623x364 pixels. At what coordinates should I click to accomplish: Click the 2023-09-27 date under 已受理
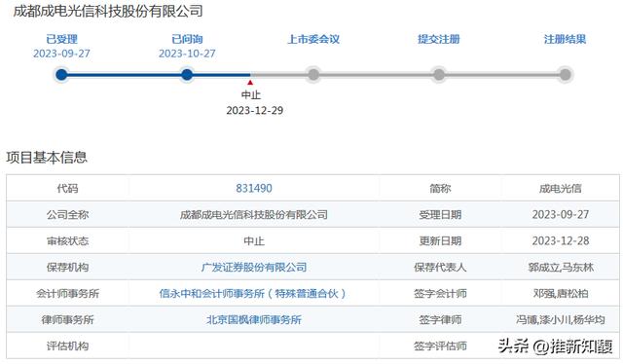[x=61, y=54]
